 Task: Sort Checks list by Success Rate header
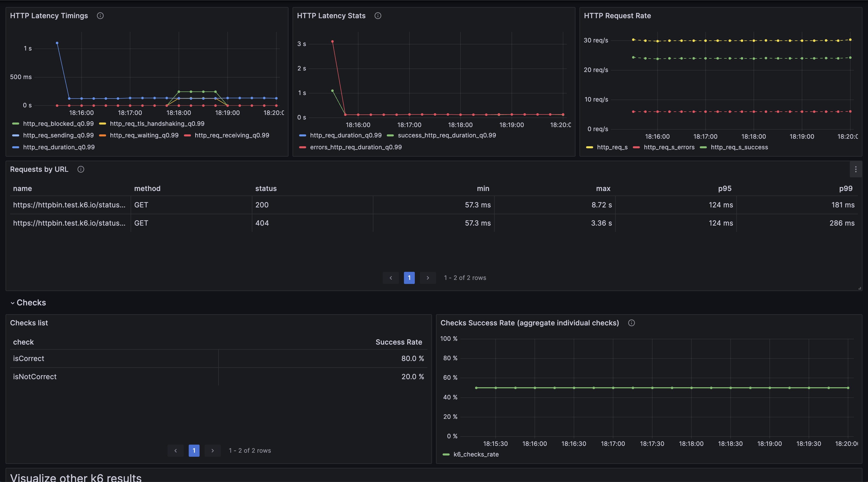(399, 342)
